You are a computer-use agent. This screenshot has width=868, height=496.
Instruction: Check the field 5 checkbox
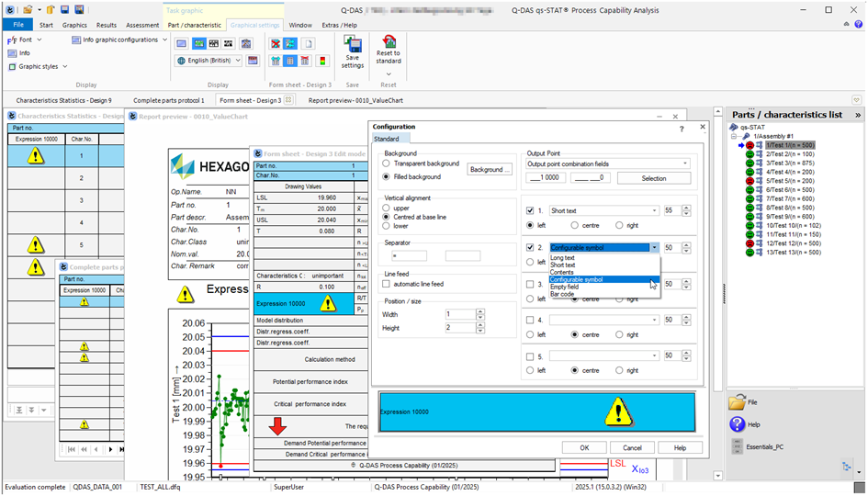pyautogui.click(x=530, y=356)
